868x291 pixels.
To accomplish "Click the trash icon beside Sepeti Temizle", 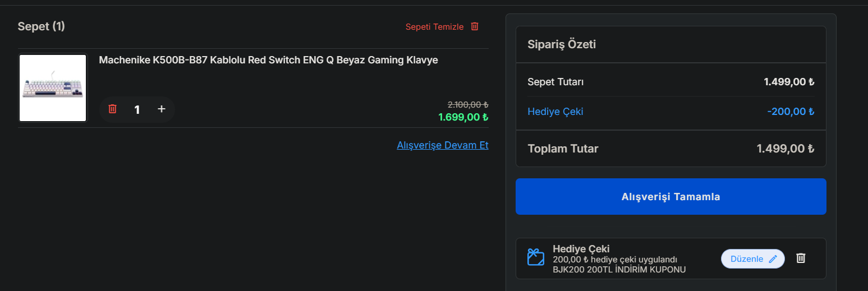I will click(475, 26).
